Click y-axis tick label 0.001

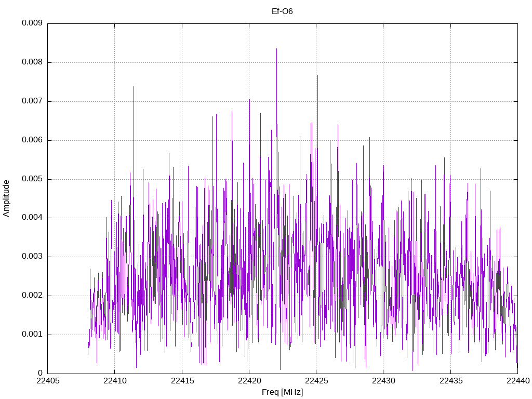[x=32, y=334]
